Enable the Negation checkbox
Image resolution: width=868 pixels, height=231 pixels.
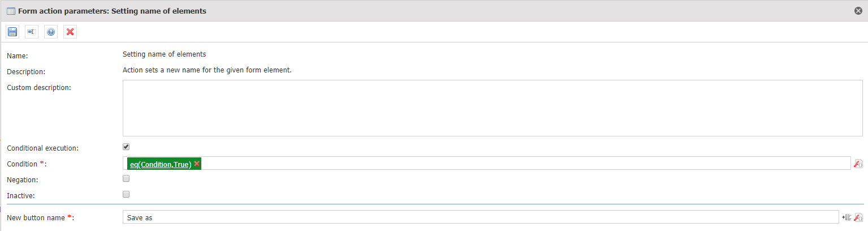(x=126, y=178)
